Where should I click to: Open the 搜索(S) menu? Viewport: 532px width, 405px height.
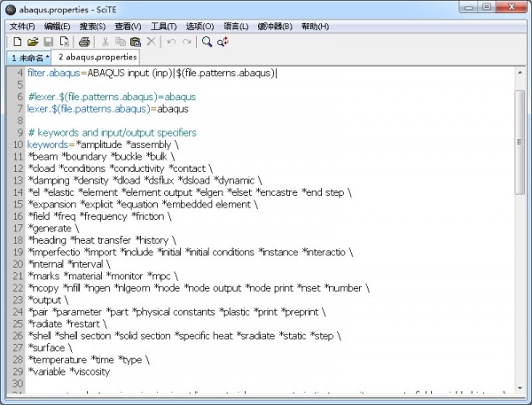[93, 26]
